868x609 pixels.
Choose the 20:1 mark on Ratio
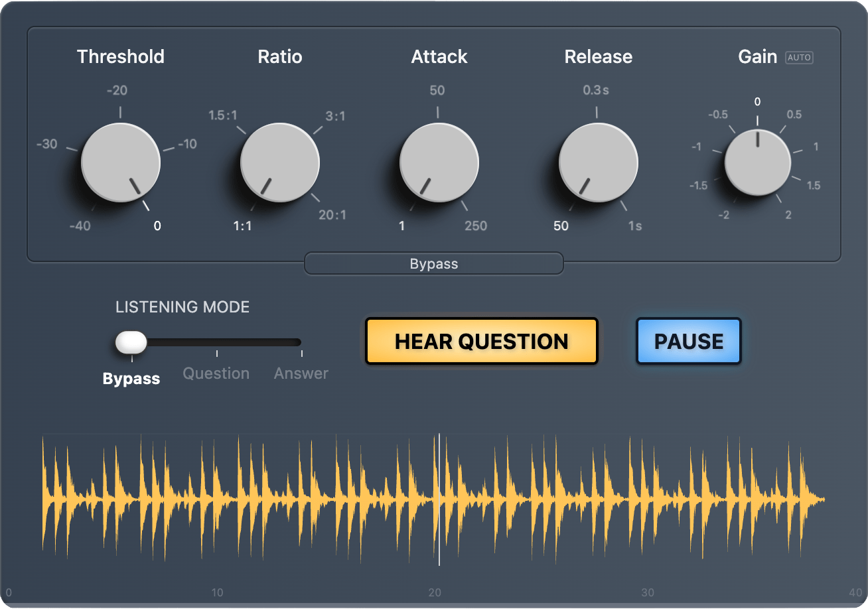[x=332, y=215]
